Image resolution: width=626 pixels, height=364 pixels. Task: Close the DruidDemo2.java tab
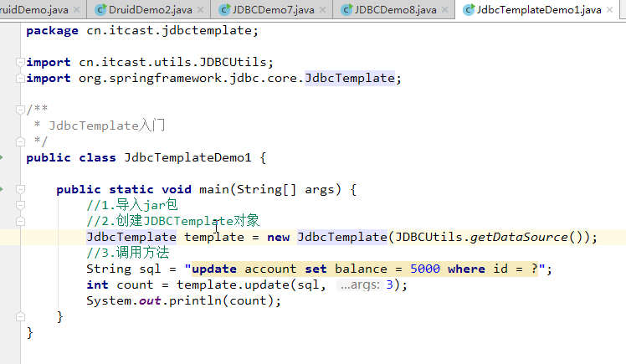click(x=201, y=10)
